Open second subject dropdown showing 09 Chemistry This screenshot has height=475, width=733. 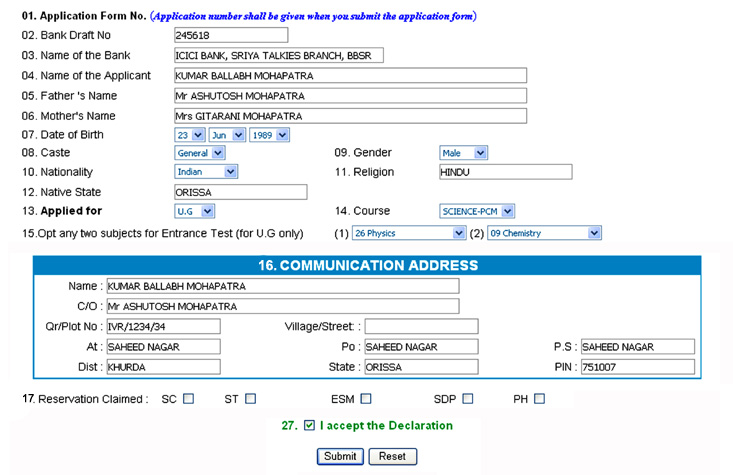[x=544, y=233]
